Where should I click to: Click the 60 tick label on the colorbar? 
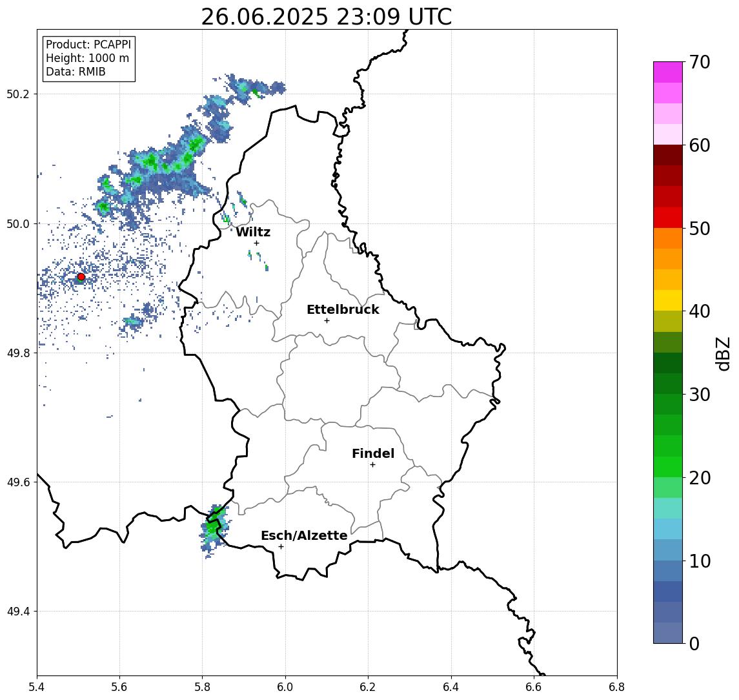click(699, 145)
